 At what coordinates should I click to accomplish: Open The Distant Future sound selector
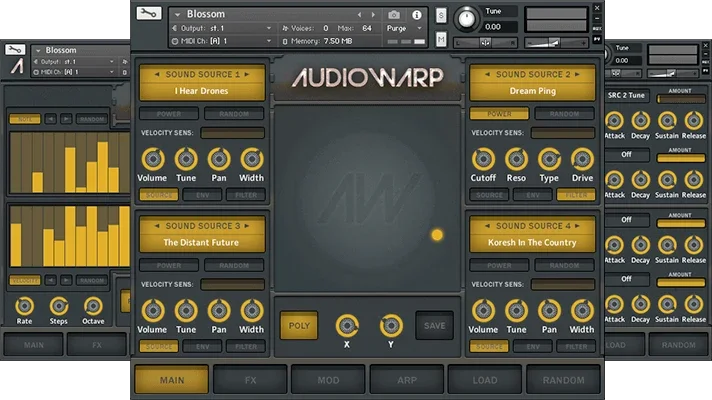click(x=202, y=242)
